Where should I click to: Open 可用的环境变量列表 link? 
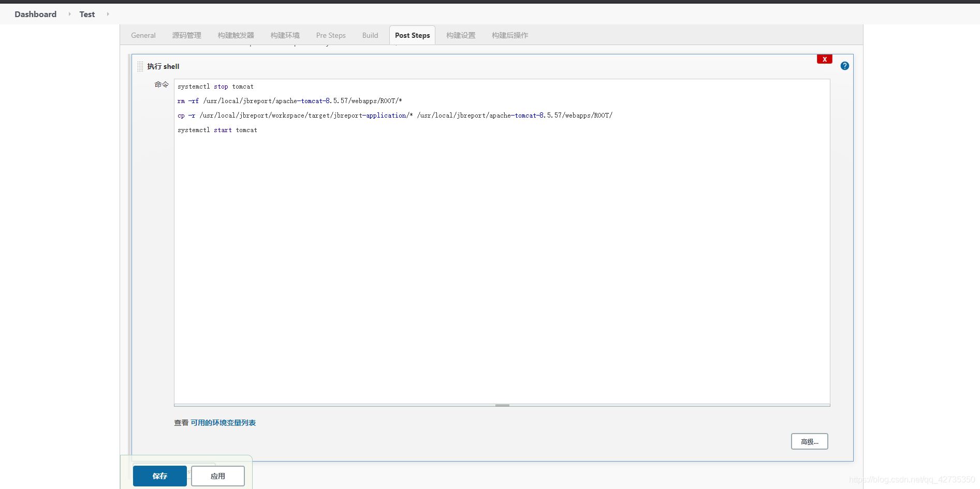coord(223,423)
